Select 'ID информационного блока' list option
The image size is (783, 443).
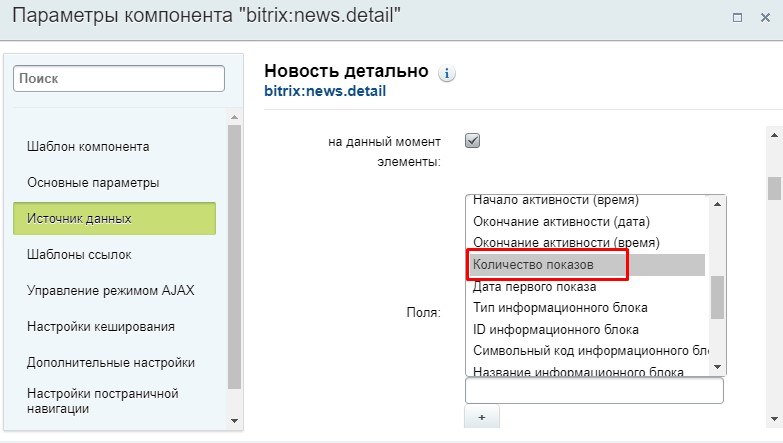click(x=586, y=330)
